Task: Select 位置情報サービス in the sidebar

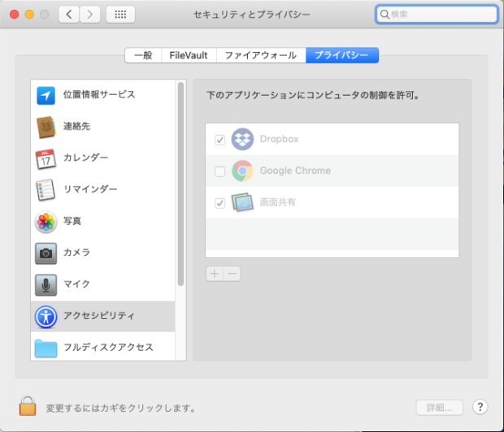Action: tap(98, 95)
